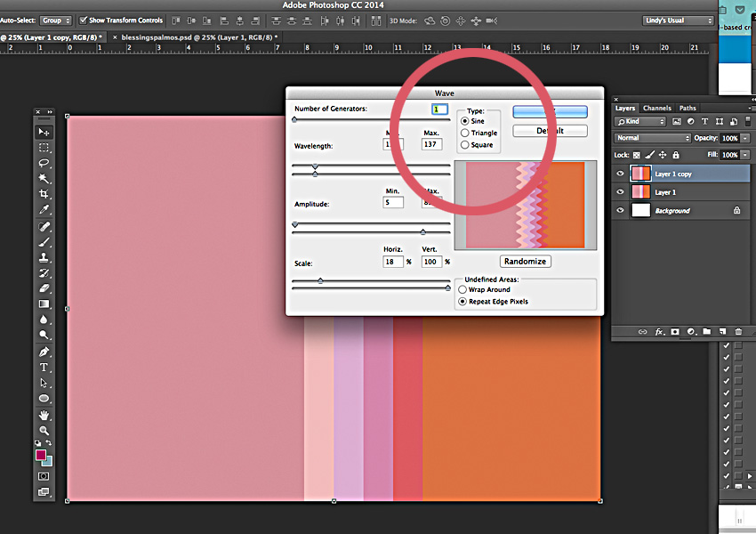
Task: Hide the Layer 1 copy layer
Action: [620, 174]
